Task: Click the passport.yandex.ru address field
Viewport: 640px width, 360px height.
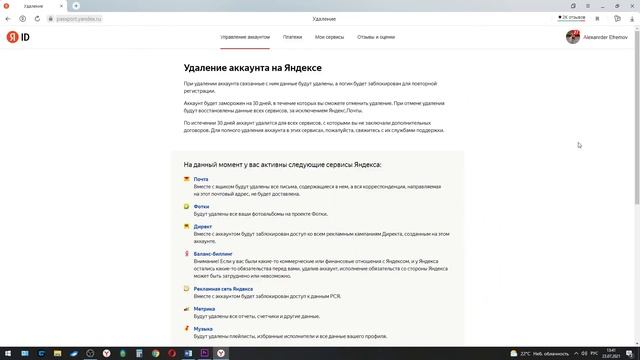Action: tap(78, 19)
